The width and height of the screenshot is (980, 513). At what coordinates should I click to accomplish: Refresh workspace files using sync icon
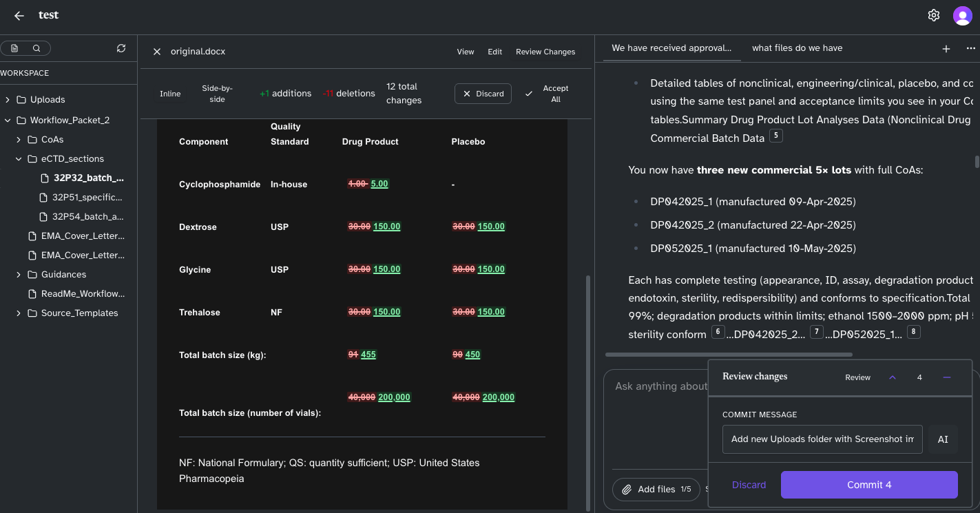point(121,48)
